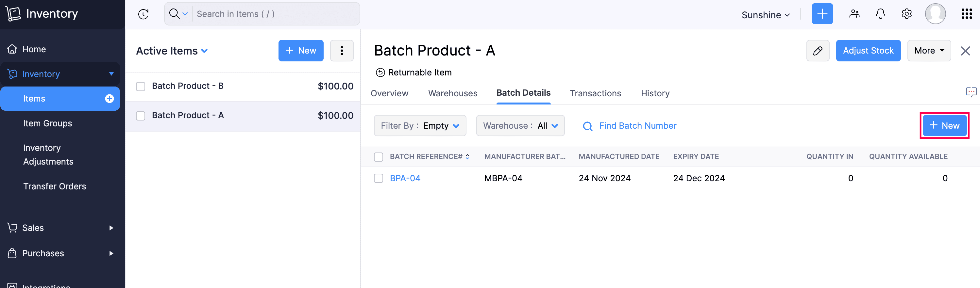This screenshot has width=980, height=288.
Task: Expand the More actions dropdown
Action: tap(929, 51)
